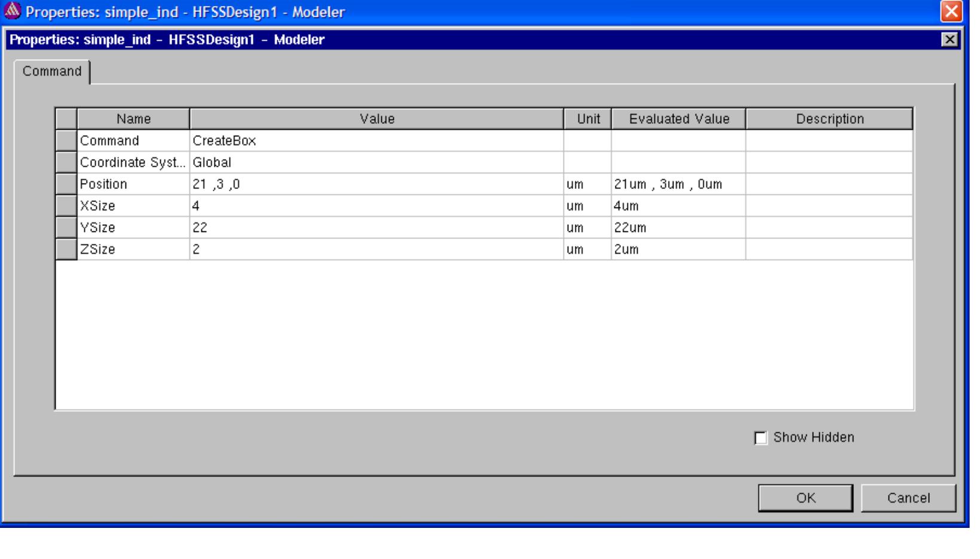Screen dimensions: 980x559
Task: Click the Name column header
Action: point(133,119)
